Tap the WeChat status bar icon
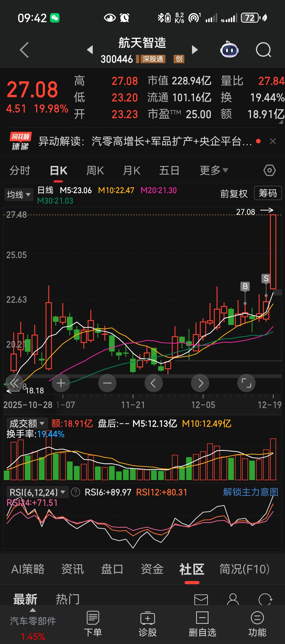 [x=55, y=18]
